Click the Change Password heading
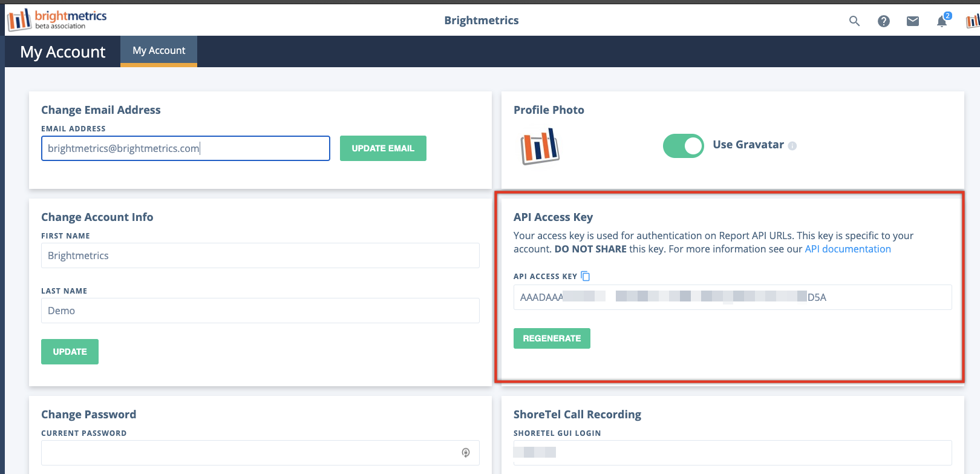This screenshot has width=980, height=474. 89,415
